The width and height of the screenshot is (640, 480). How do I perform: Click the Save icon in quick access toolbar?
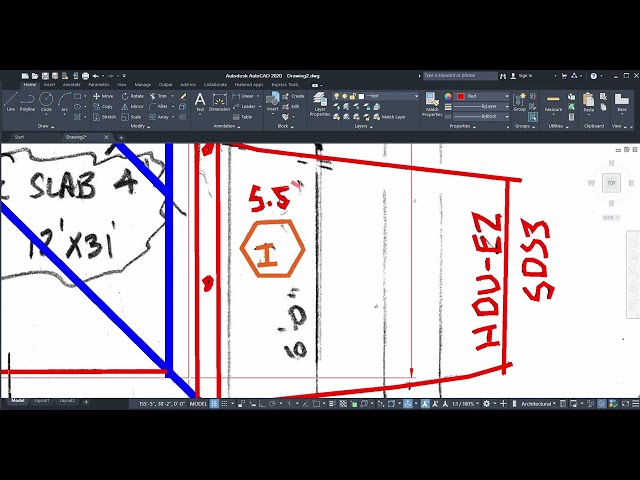coord(45,76)
